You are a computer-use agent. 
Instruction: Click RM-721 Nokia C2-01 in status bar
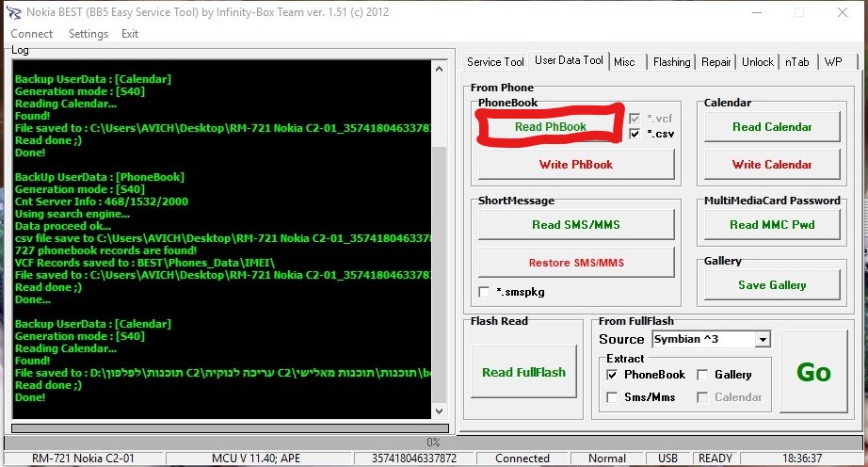pyautogui.click(x=83, y=459)
